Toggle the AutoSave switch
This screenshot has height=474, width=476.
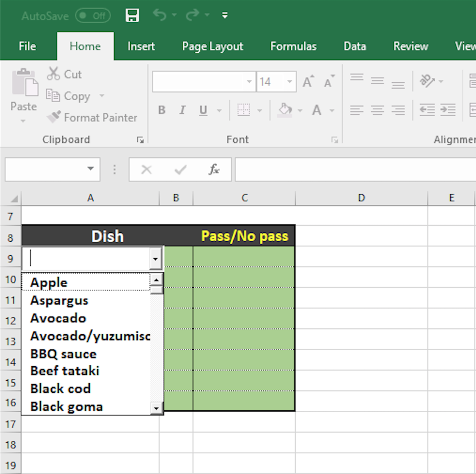click(x=93, y=16)
